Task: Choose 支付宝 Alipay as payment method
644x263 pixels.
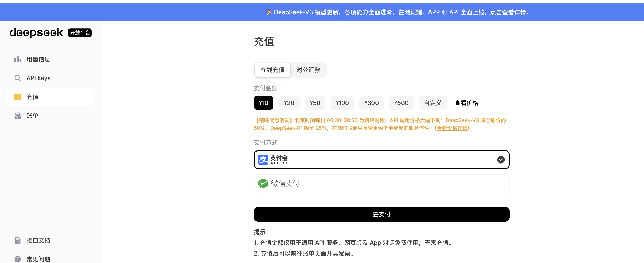Action: 381,160
